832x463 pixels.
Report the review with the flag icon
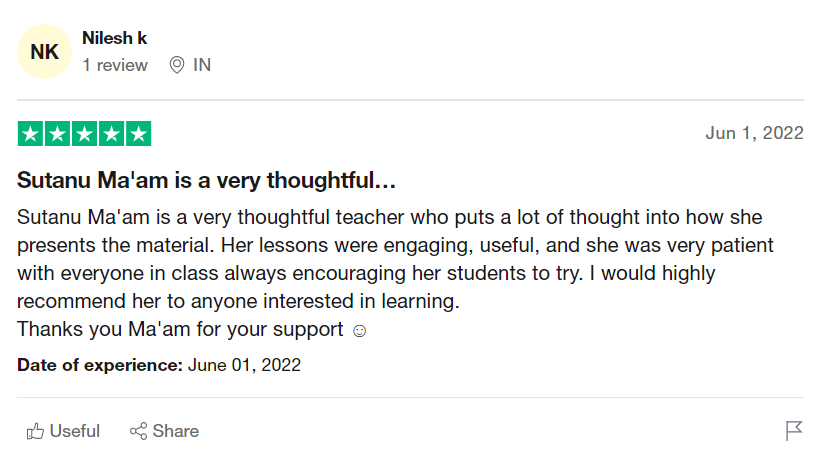point(794,431)
